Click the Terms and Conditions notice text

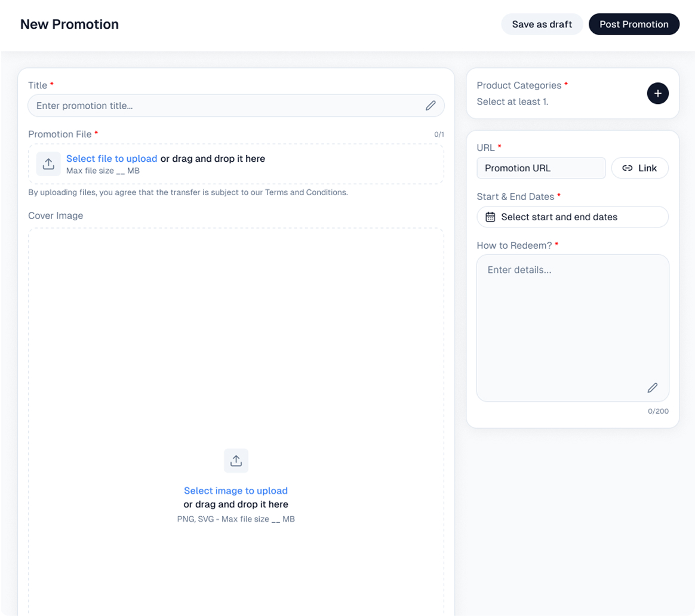[188, 192]
